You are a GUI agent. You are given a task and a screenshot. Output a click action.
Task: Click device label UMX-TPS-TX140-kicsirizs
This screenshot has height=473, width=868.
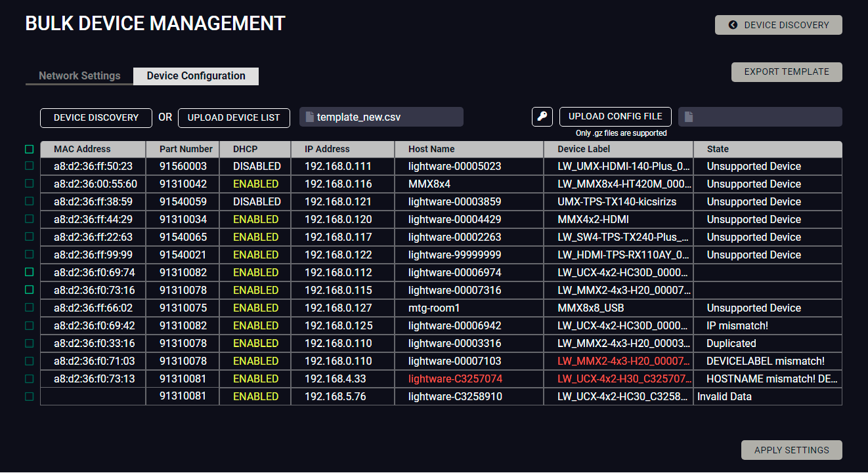tap(617, 202)
